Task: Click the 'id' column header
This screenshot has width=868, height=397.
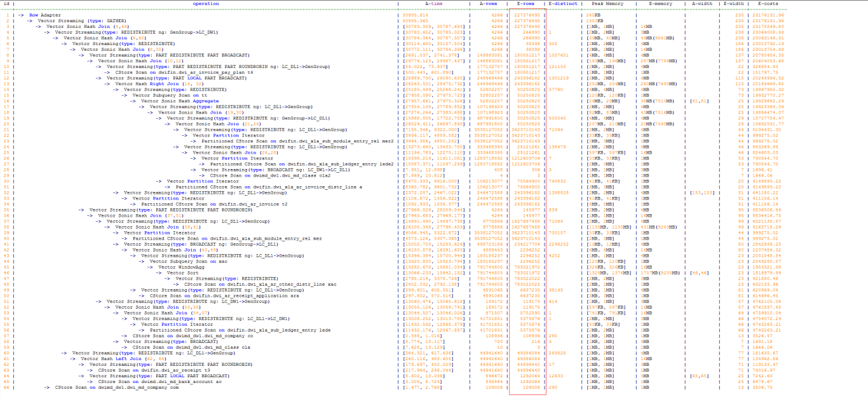Action: [6, 4]
